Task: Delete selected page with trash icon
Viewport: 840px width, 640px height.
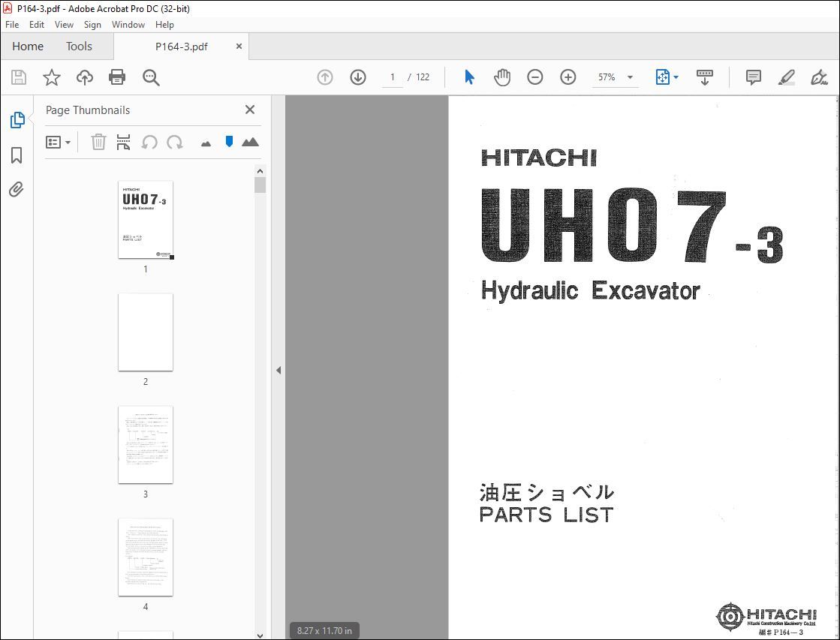Action: (x=98, y=142)
